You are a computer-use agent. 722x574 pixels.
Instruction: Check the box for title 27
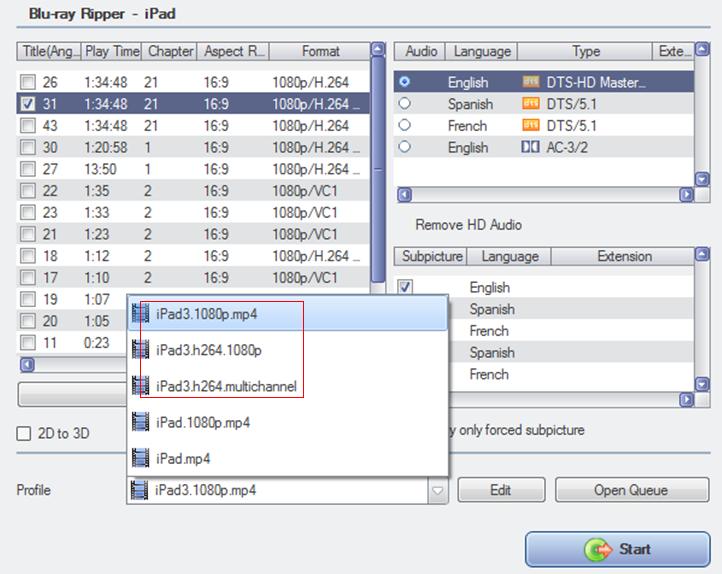tap(28, 169)
